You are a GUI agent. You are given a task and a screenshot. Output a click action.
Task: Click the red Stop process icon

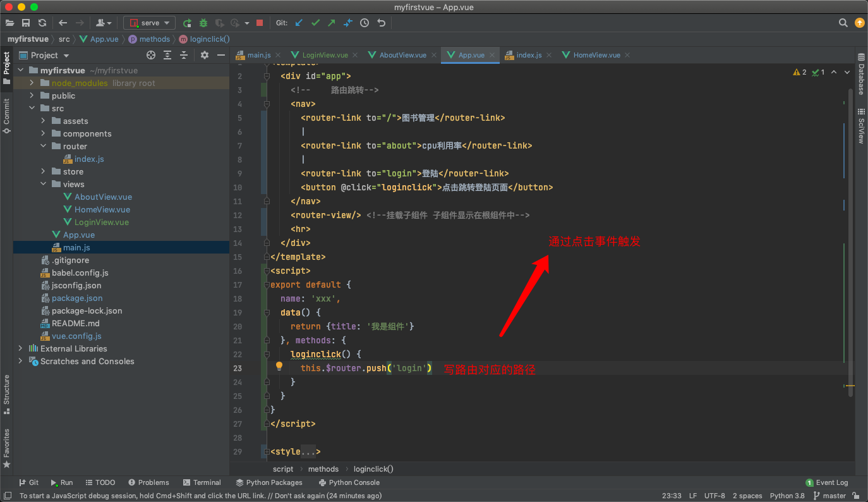tap(259, 23)
